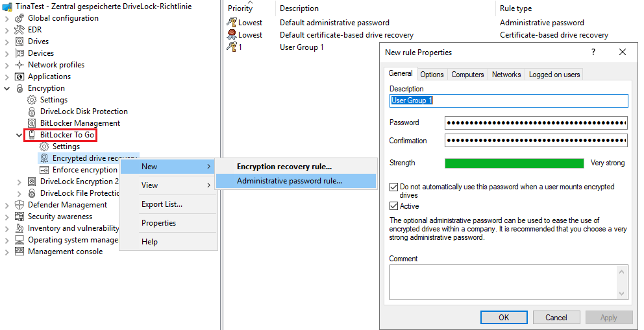Image resolution: width=644 pixels, height=330 pixels.
Task: Click dialog help question mark icon
Action: click(x=593, y=52)
